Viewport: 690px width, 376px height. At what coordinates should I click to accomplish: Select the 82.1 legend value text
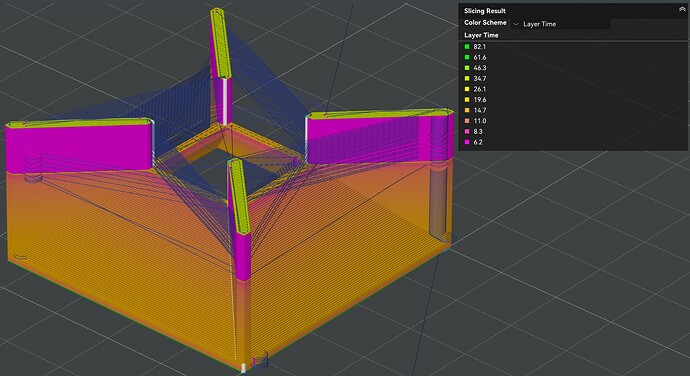pos(480,47)
